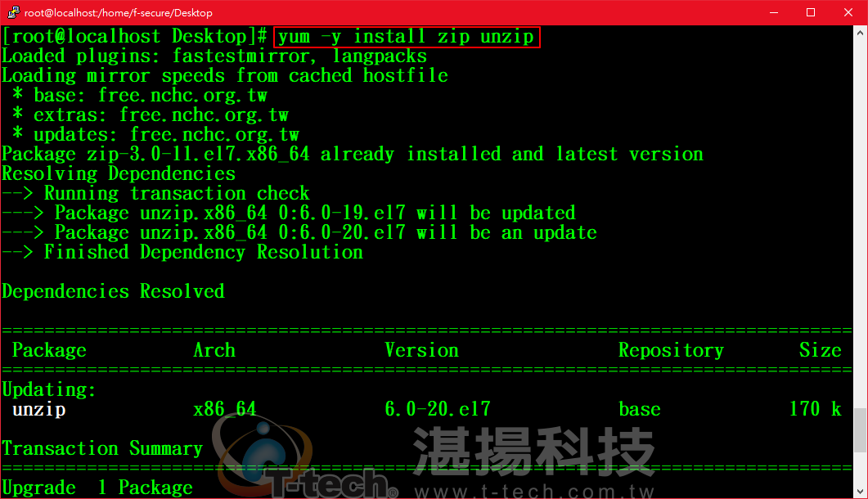Click the vertical scrollbar thumb
Screen dimensions: 868x499
pos(860,430)
